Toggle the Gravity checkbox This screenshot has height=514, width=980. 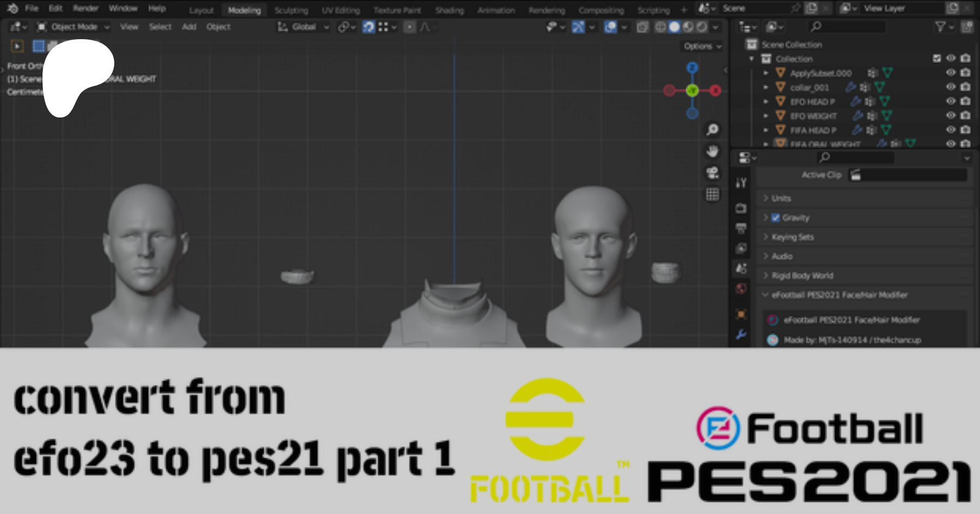point(775,218)
